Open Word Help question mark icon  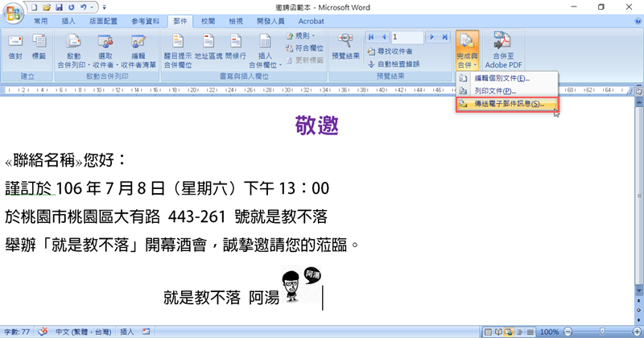pyautogui.click(x=638, y=22)
